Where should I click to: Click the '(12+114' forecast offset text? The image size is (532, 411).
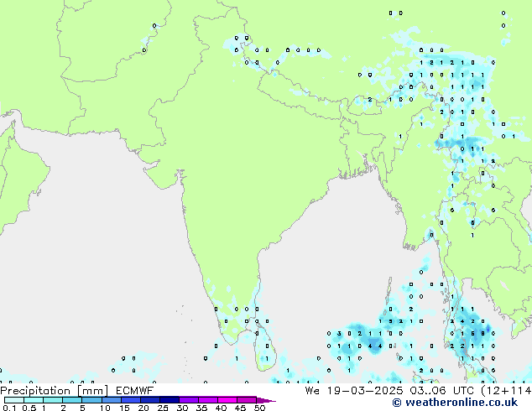click(x=506, y=391)
